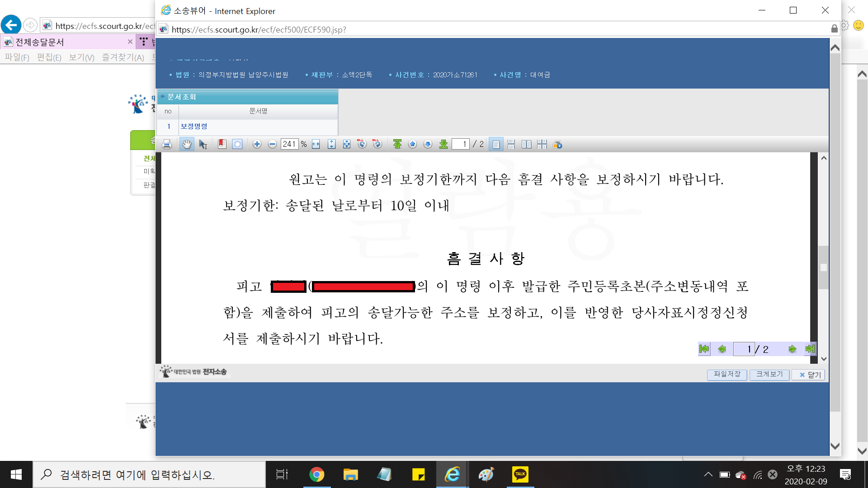Select the hand pan tool
The image size is (868, 488).
coord(187,144)
